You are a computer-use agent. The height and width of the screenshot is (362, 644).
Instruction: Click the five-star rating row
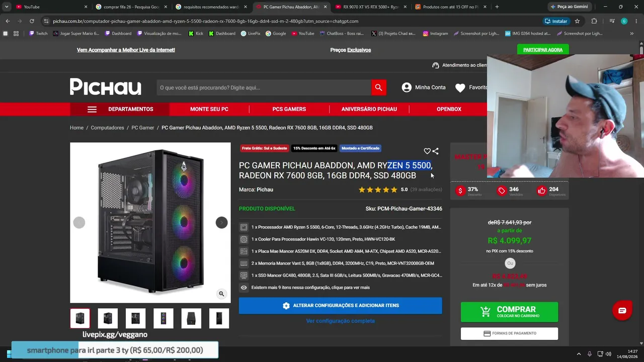pyautogui.click(x=378, y=190)
